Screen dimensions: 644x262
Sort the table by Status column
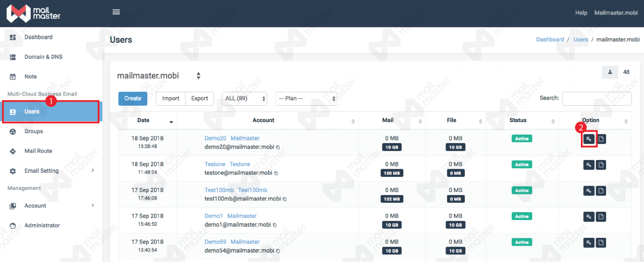pyautogui.click(x=522, y=121)
